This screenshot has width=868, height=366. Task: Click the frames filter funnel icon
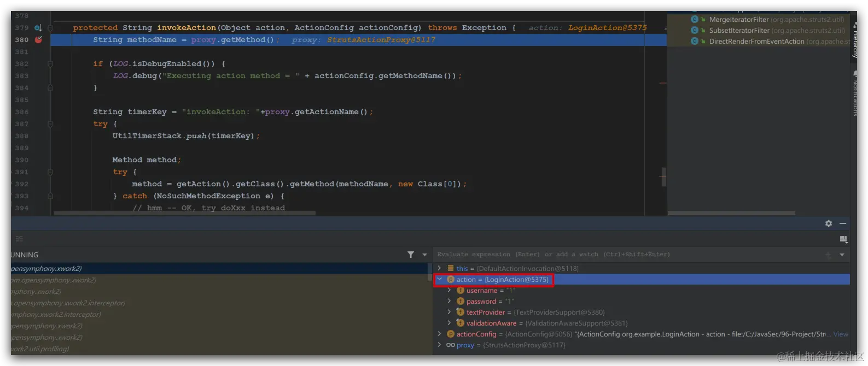(411, 255)
